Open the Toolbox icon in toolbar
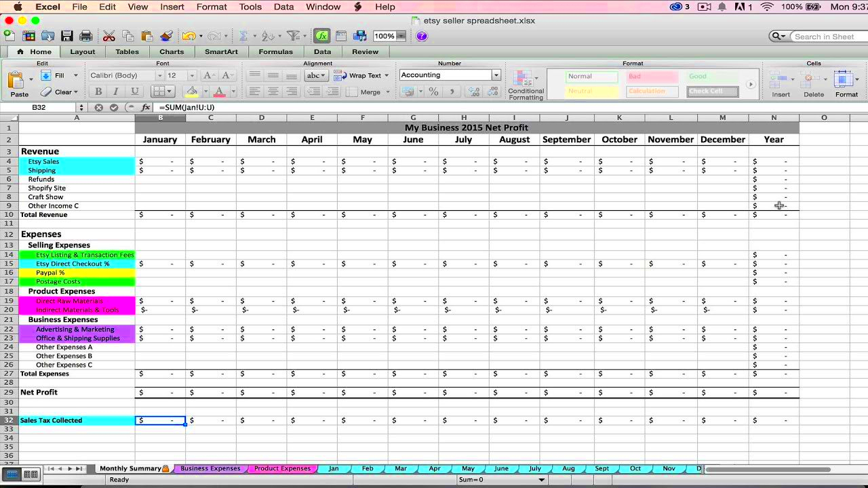Image resolution: width=868 pixels, height=488 pixels. [x=341, y=36]
